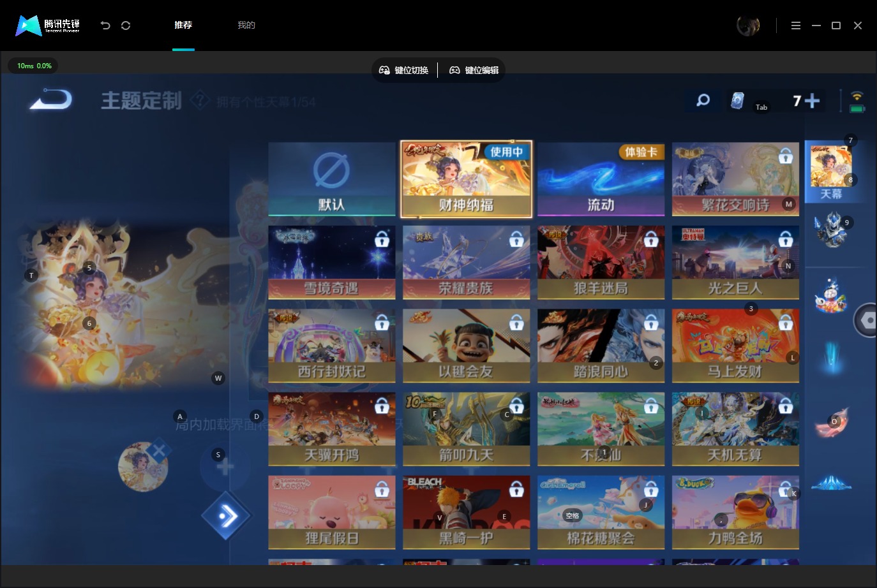Click the 10ms 0.0% latency indicator
Viewport: 877px width, 588px height.
tap(34, 66)
